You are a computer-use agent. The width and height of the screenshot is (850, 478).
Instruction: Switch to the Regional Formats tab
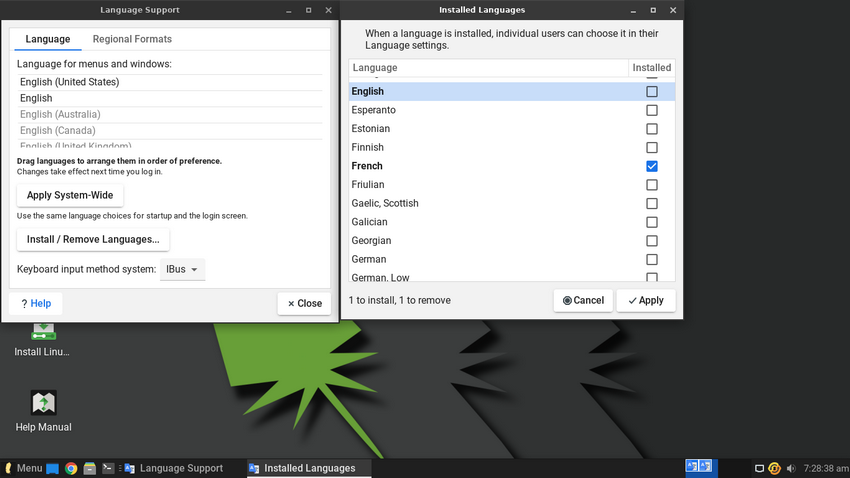(x=132, y=39)
